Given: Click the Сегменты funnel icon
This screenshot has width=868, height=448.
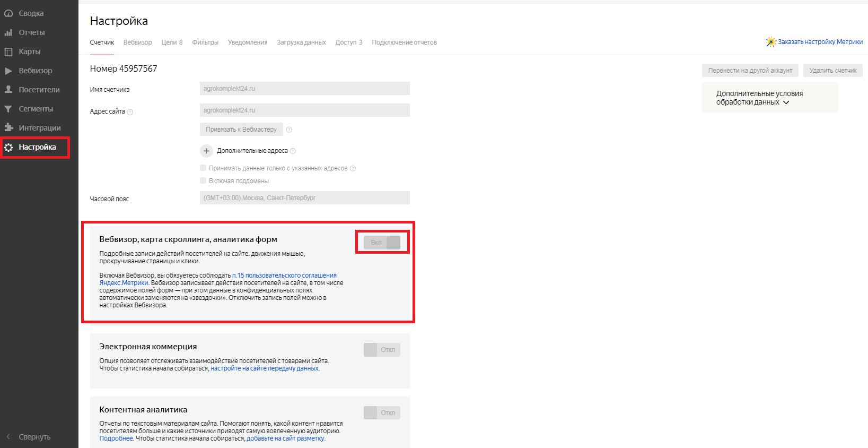Looking at the screenshot, I should tap(8, 109).
